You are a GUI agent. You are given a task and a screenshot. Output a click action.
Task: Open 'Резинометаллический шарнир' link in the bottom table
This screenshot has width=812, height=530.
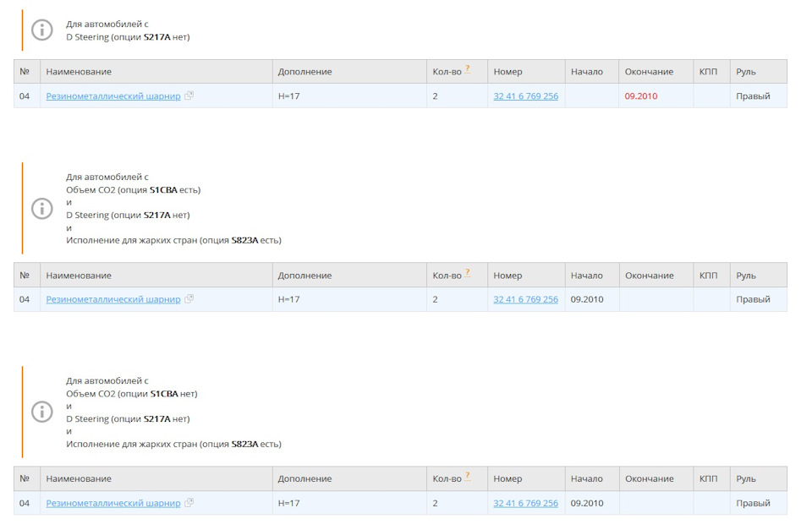[113, 504]
